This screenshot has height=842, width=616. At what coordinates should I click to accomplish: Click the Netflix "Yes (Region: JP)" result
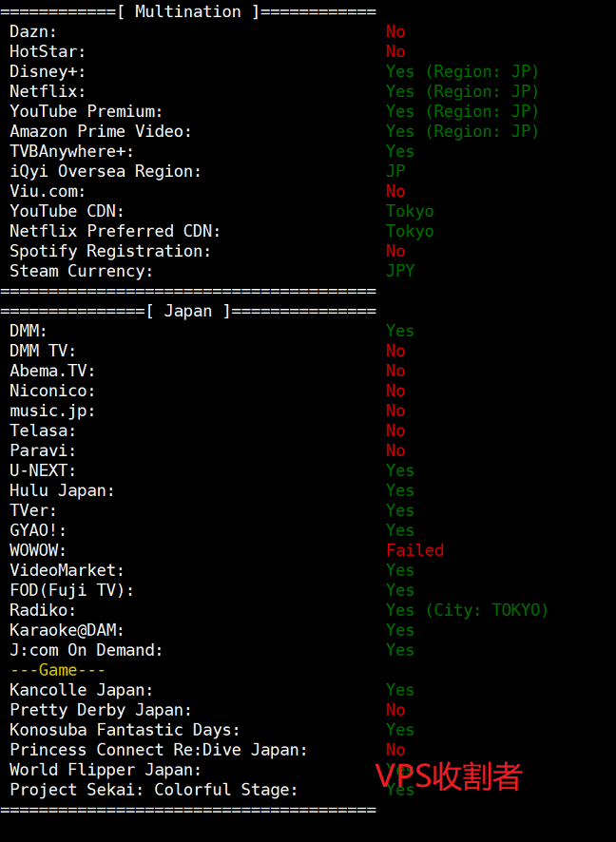(x=462, y=91)
